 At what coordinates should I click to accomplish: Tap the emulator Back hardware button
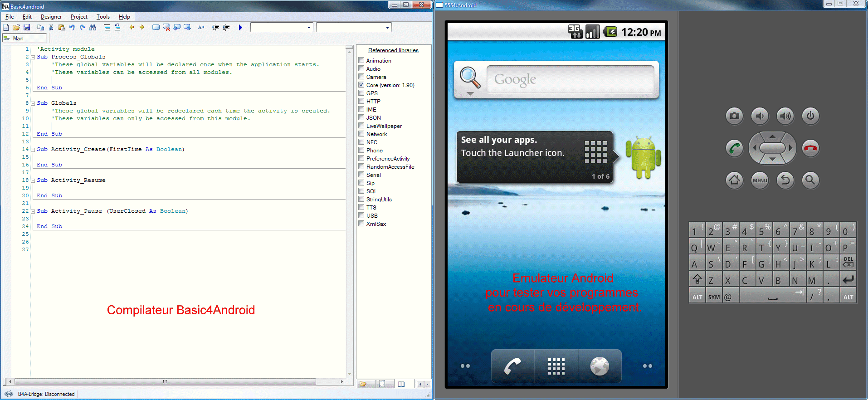(x=785, y=180)
